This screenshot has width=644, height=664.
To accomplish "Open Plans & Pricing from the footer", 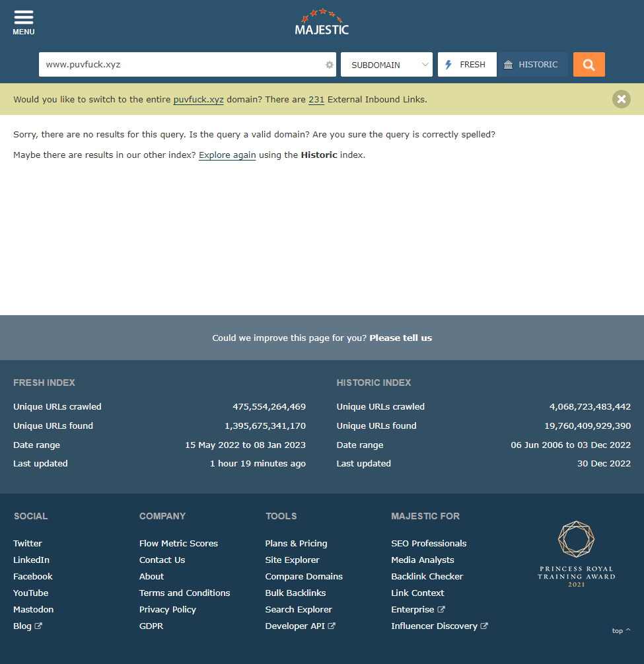I will click(x=296, y=543).
